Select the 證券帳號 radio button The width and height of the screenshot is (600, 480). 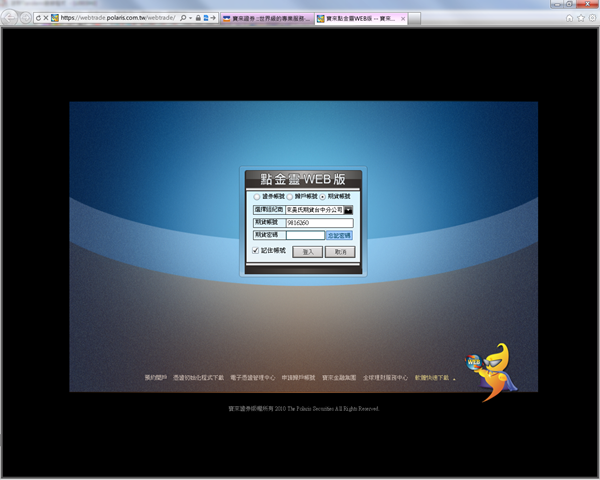pyautogui.click(x=256, y=197)
